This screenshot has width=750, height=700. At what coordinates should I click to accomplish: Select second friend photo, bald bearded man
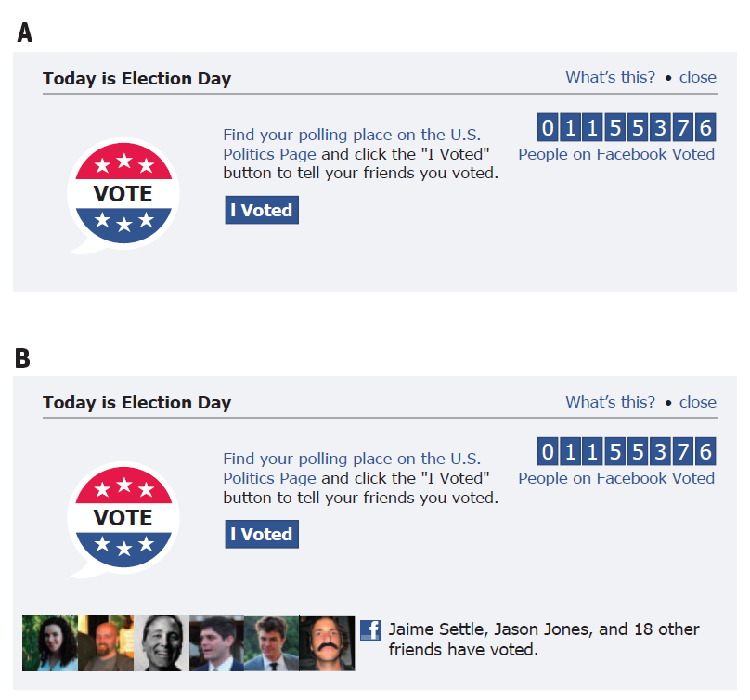[105, 642]
